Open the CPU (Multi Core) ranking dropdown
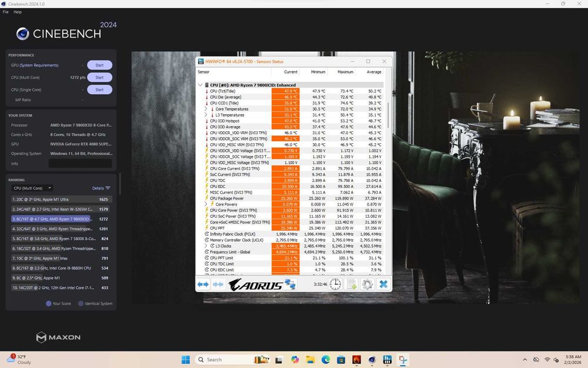This screenshot has width=588, height=368. coord(32,188)
